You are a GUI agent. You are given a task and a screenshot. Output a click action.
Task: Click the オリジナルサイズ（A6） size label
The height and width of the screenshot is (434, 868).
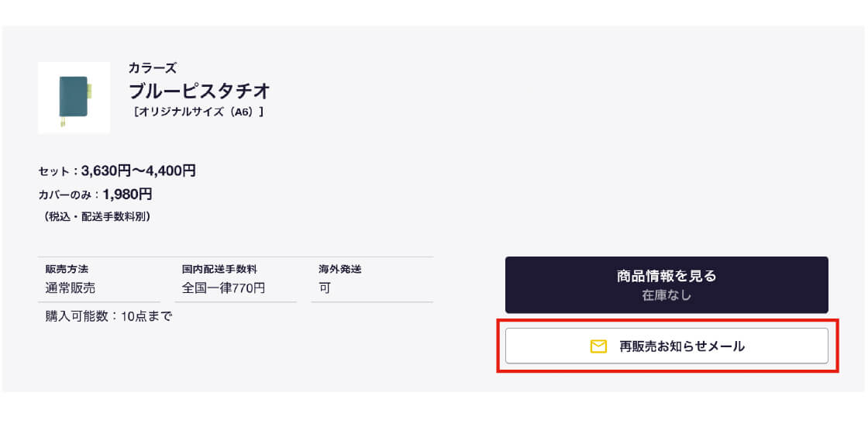[x=198, y=112]
